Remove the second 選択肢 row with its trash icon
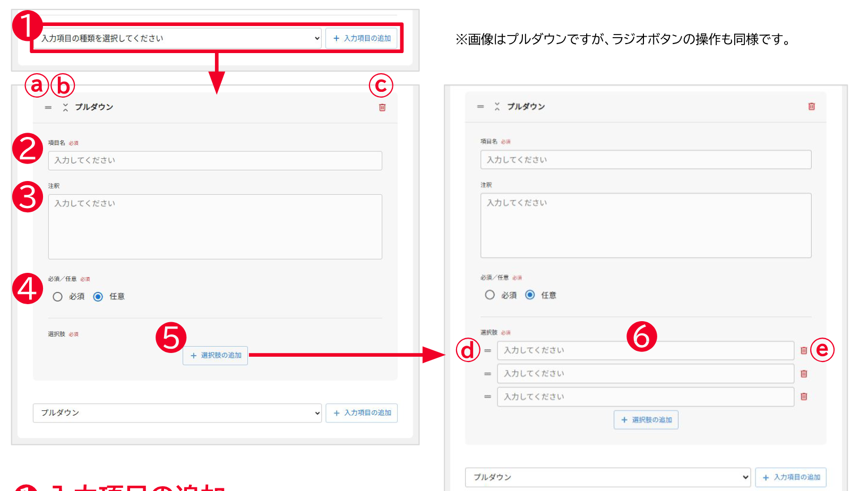This screenshot has height=491, width=868. click(x=804, y=374)
